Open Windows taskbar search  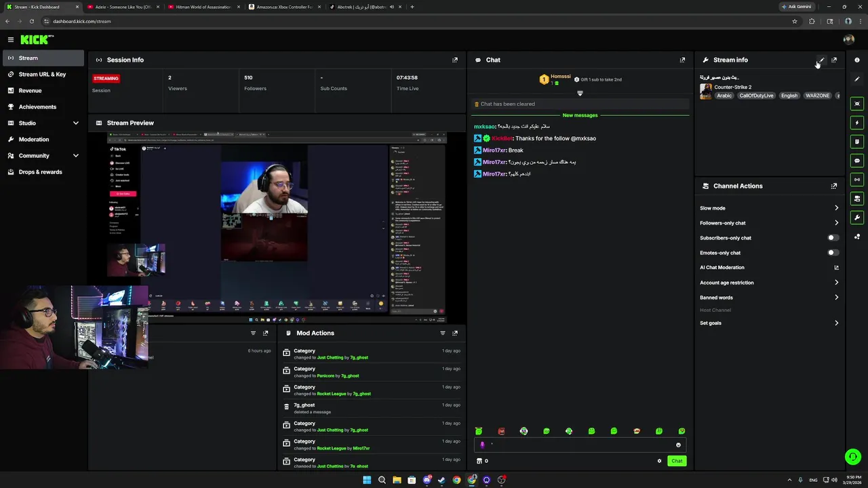pos(382,480)
